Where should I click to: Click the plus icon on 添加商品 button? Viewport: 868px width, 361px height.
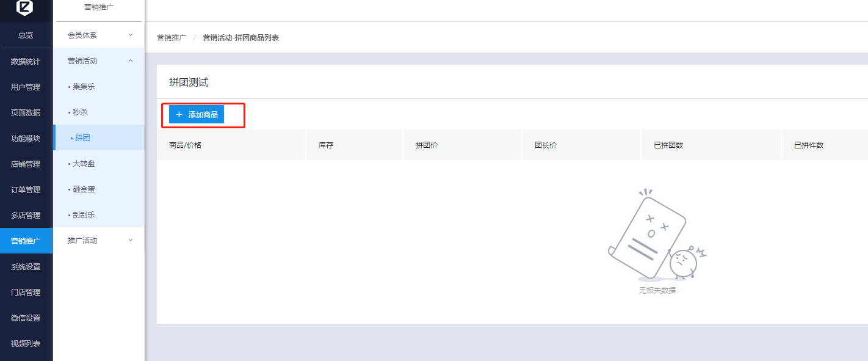tap(179, 115)
